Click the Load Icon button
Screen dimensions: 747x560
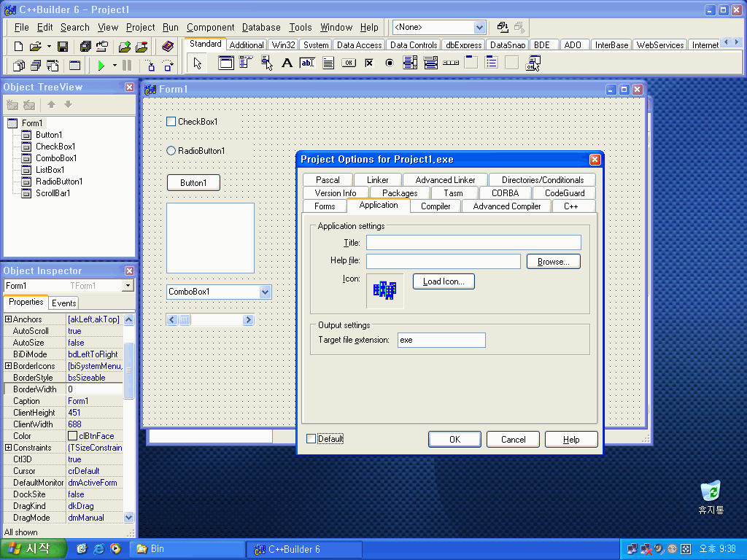444,281
